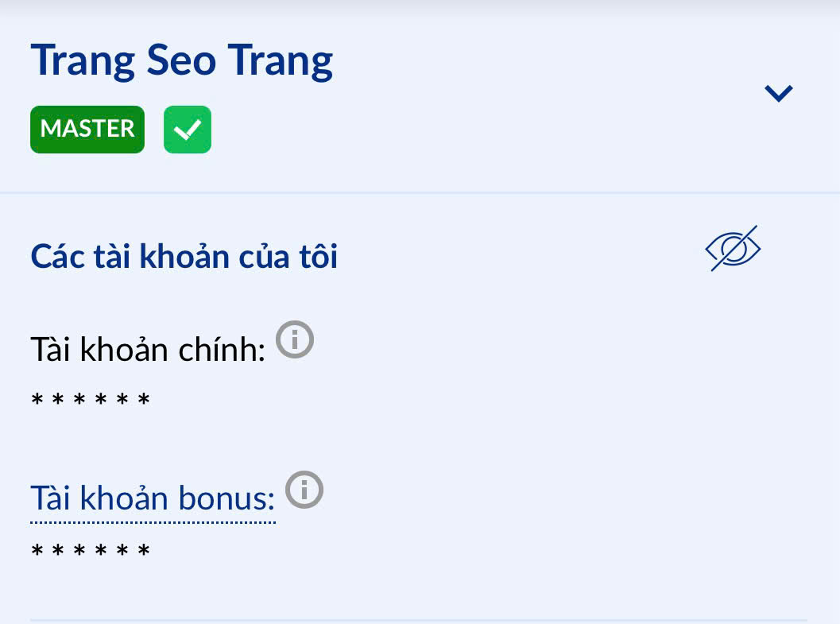Click the info icon beside Tài khoản chính

point(295,340)
